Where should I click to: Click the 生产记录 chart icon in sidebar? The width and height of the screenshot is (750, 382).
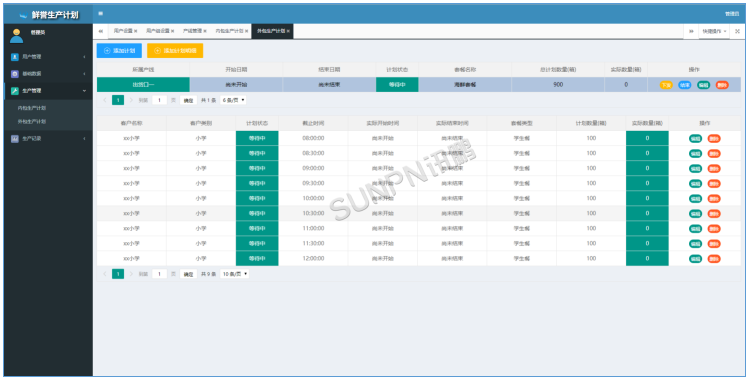[x=15, y=139]
